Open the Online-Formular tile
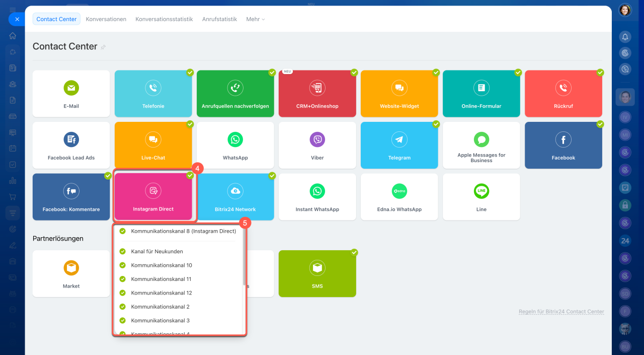Image resolution: width=644 pixels, height=355 pixels. click(x=481, y=94)
